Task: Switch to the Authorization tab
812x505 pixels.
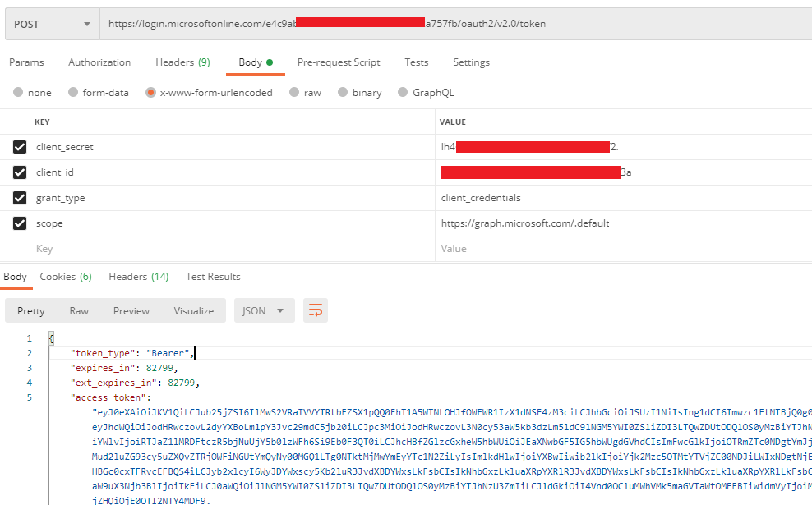Action: pyautogui.click(x=99, y=62)
